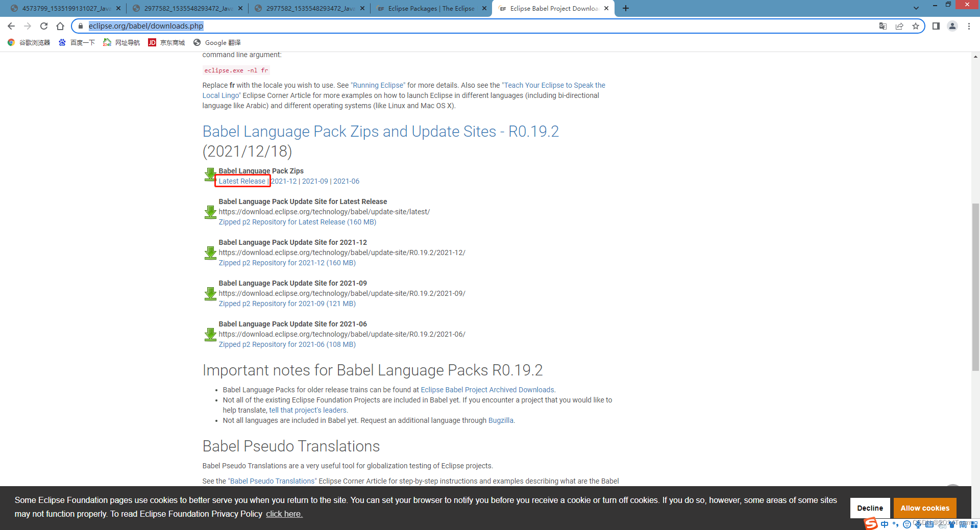Open the Latest Release link

pos(242,181)
